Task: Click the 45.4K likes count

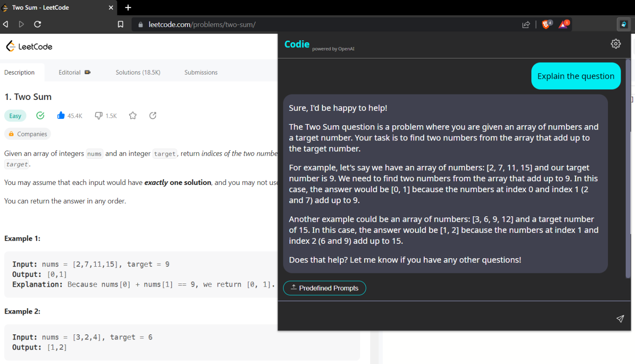Action: (x=75, y=116)
